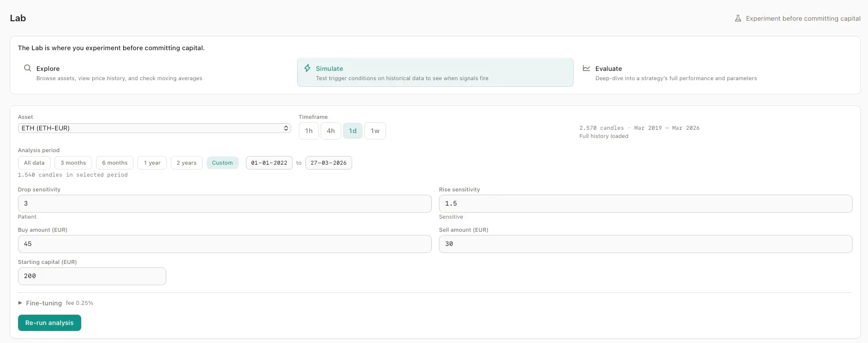The image size is (868, 343).
Task: Select the 6 months analysis period
Action: 114,163
